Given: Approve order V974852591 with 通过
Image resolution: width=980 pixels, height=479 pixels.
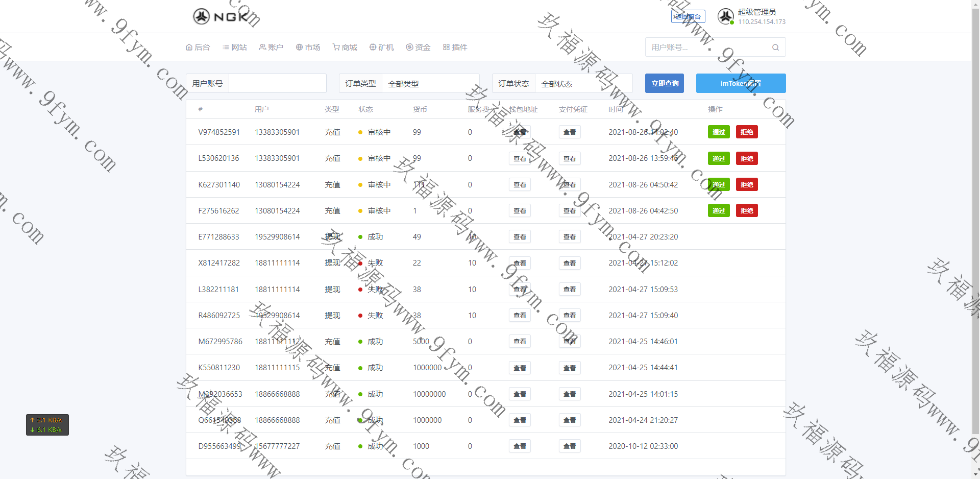Looking at the screenshot, I should coord(719,132).
